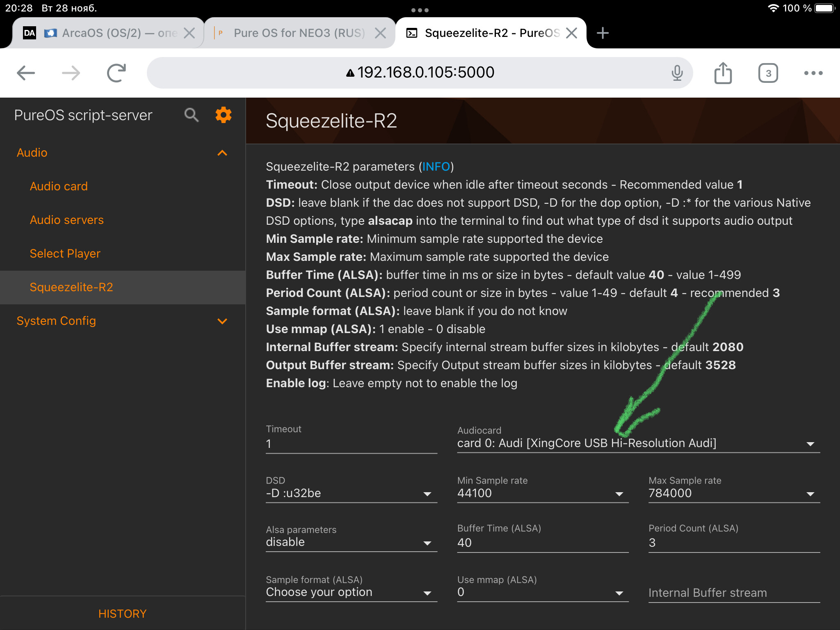Tap the microphone icon in address bar
The image size is (840, 630).
(677, 73)
